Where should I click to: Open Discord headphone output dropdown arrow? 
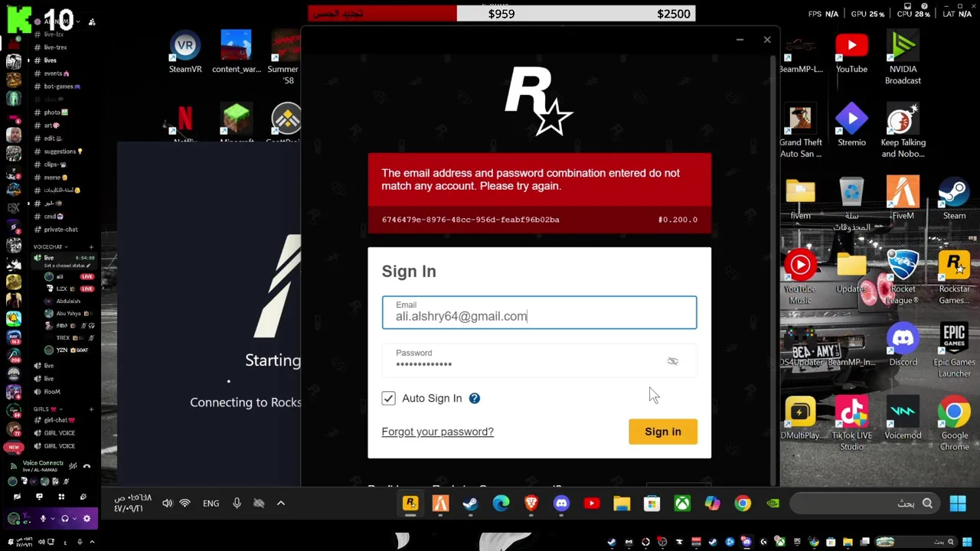75,519
